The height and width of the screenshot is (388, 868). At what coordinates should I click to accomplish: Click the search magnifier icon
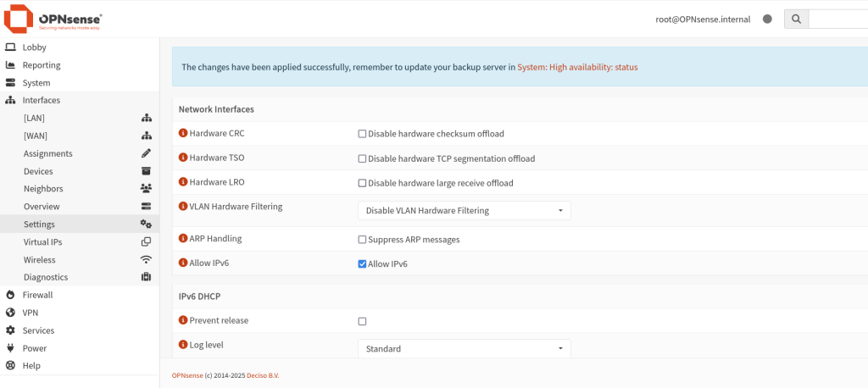(x=795, y=19)
